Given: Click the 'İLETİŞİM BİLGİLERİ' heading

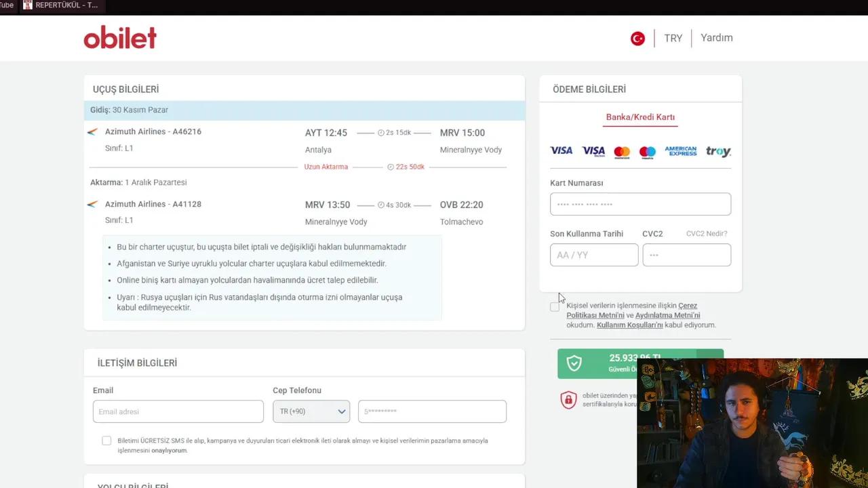Looking at the screenshot, I should click(x=137, y=363).
